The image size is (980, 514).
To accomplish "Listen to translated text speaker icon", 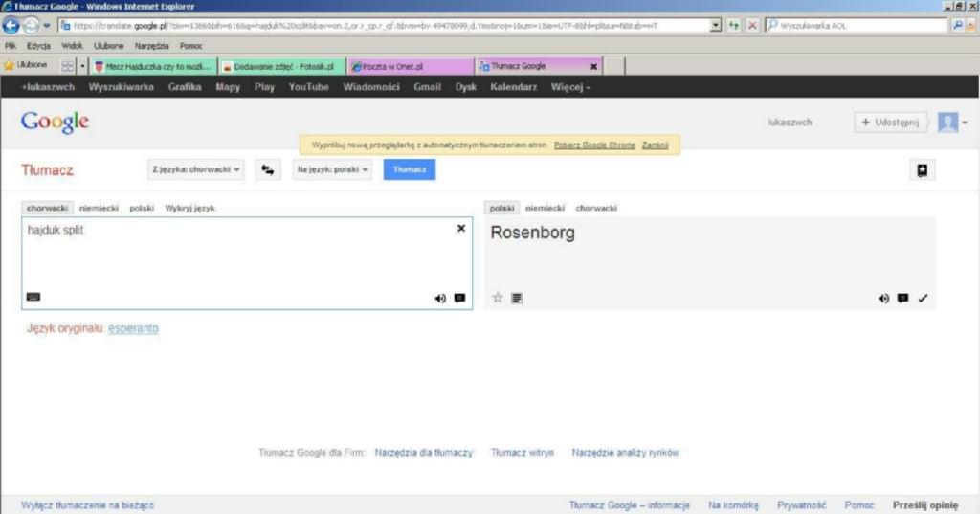I will pyautogui.click(x=883, y=298).
